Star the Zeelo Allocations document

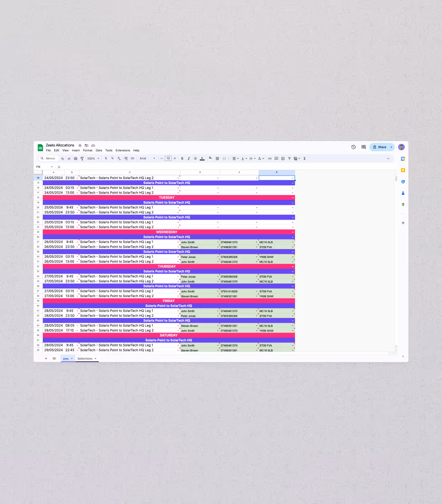pyautogui.click(x=80, y=145)
